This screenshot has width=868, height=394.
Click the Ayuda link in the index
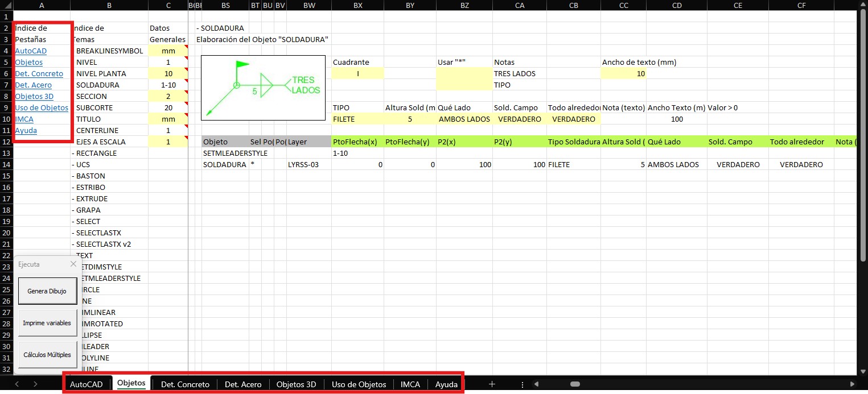coord(25,131)
